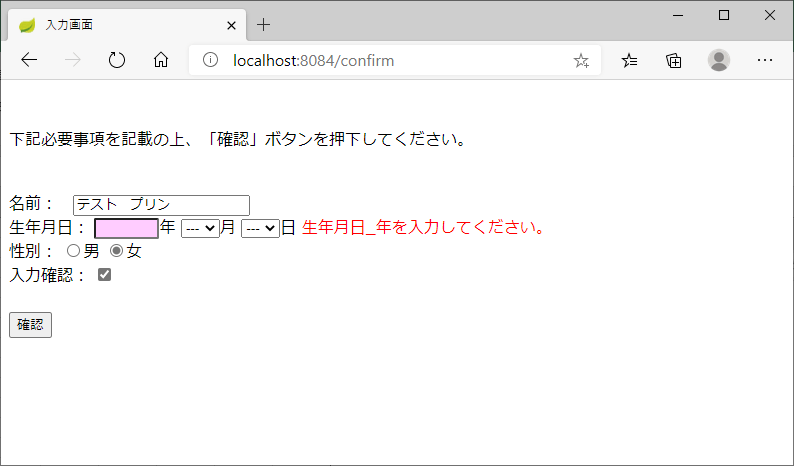This screenshot has width=794, height=466.
Task: Click the 入力確認： label
Action: tap(49, 275)
